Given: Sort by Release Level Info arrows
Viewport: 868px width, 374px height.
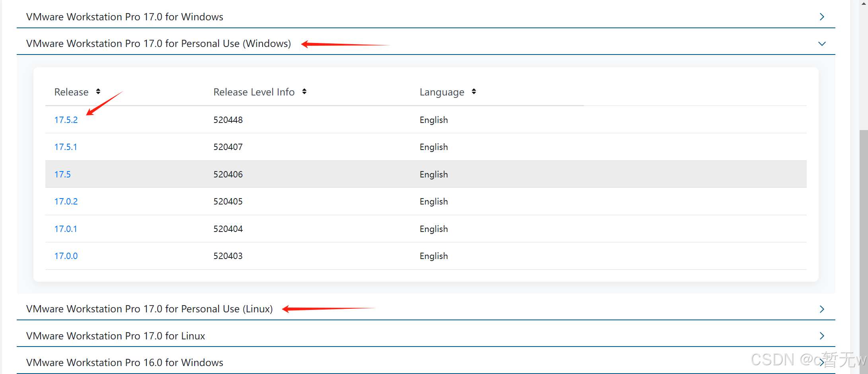Looking at the screenshot, I should (x=304, y=92).
